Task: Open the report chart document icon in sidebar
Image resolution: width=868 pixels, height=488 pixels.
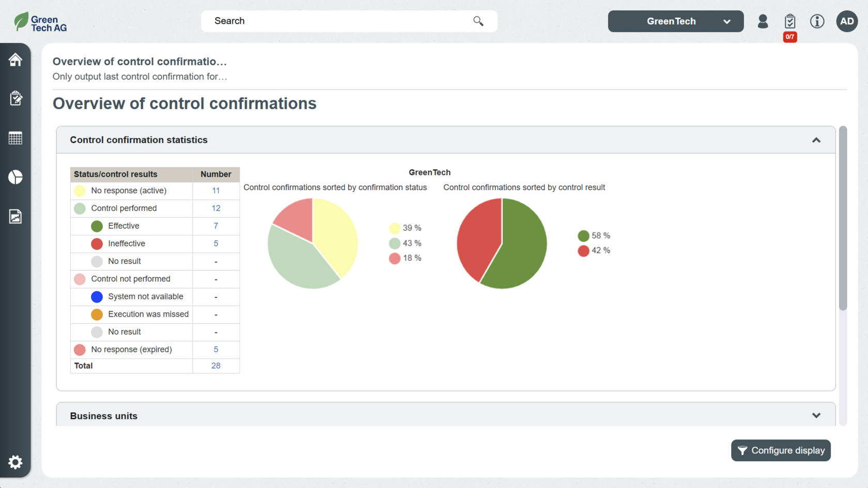Action: coord(15,216)
